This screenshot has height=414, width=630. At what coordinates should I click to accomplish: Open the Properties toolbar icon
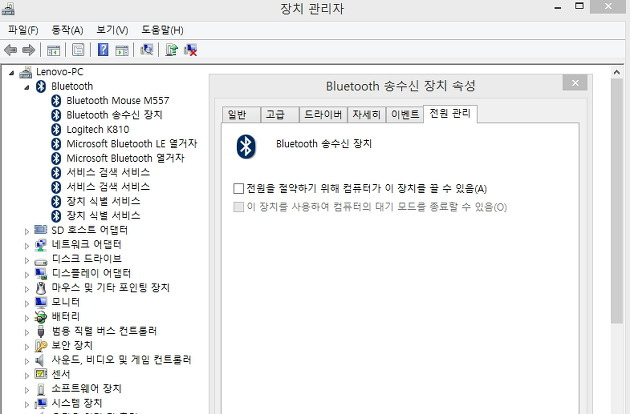click(78, 50)
